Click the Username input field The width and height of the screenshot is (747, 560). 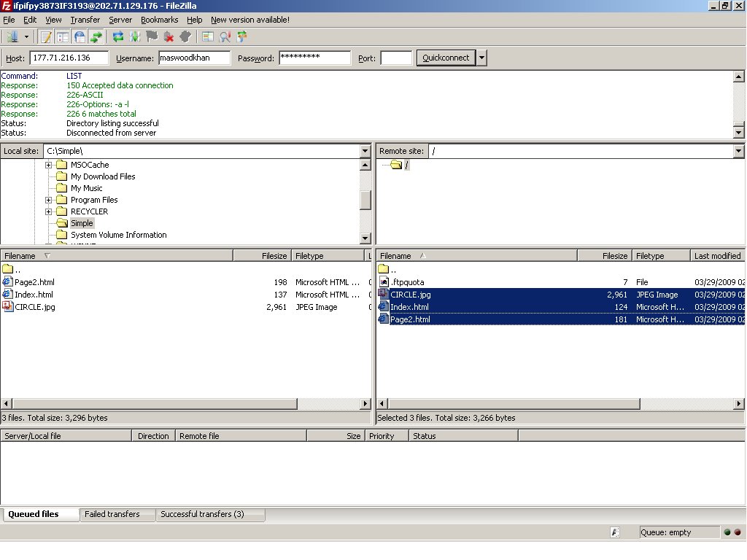[x=194, y=58]
